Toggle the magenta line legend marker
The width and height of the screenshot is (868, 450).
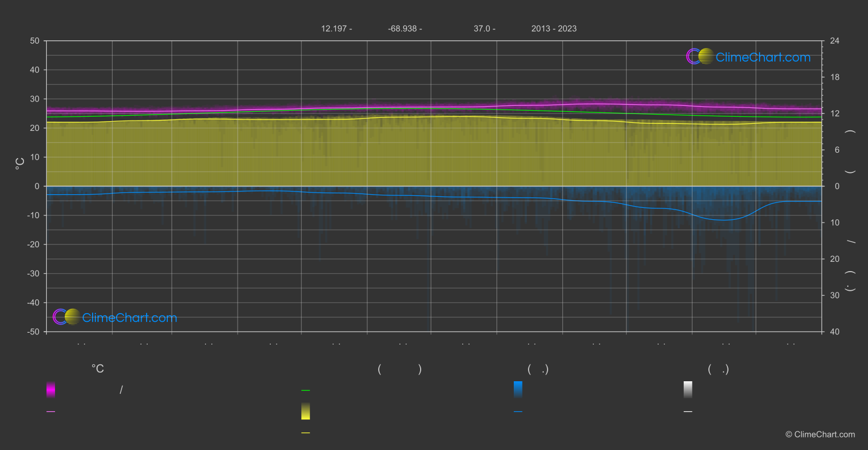[x=51, y=412]
